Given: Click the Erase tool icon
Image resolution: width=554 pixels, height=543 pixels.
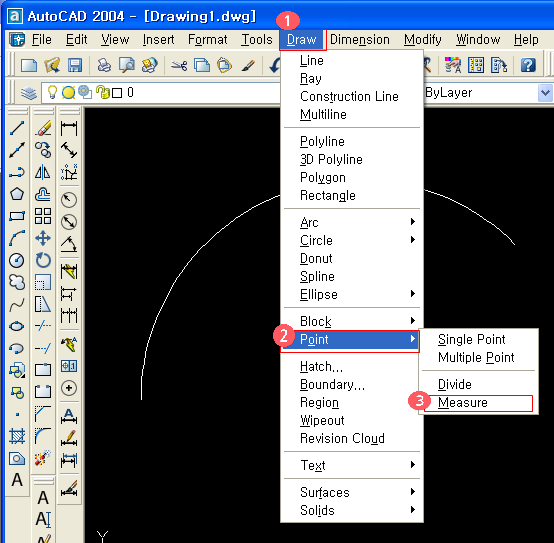Looking at the screenshot, I should pyautogui.click(x=43, y=128).
